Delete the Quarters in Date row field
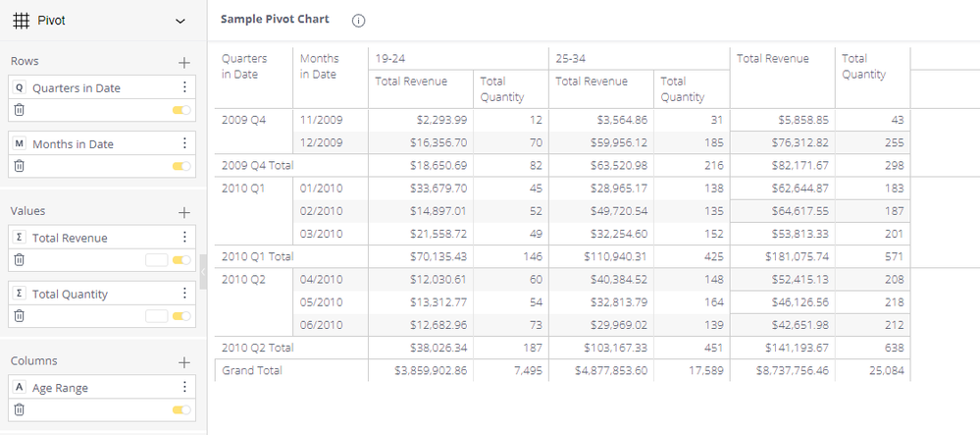The width and height of the screenshot is (980, 435). click(x=19, y=110)
